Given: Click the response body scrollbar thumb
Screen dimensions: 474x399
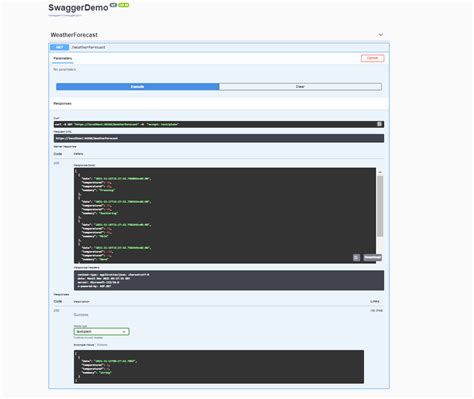Looking at the screenshot, I should tap(380, 206).
